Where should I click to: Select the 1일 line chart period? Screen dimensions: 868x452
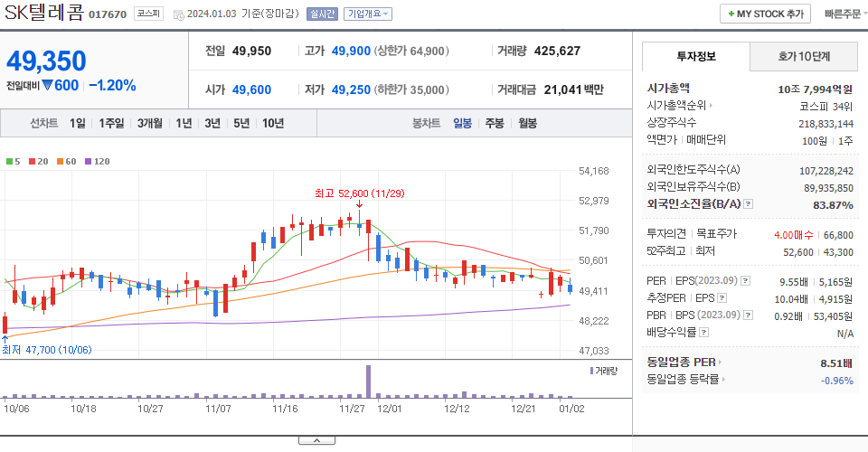[x=78, y=123]
